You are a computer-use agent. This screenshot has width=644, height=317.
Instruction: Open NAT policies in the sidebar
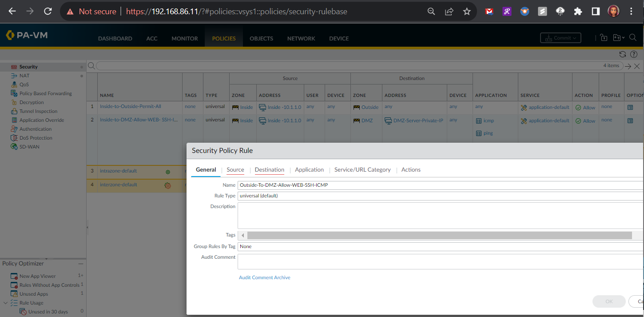tap(24, 76)
